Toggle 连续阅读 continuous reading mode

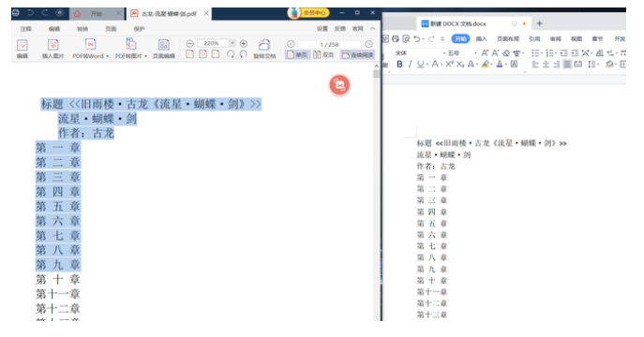[x=357, y=54]
